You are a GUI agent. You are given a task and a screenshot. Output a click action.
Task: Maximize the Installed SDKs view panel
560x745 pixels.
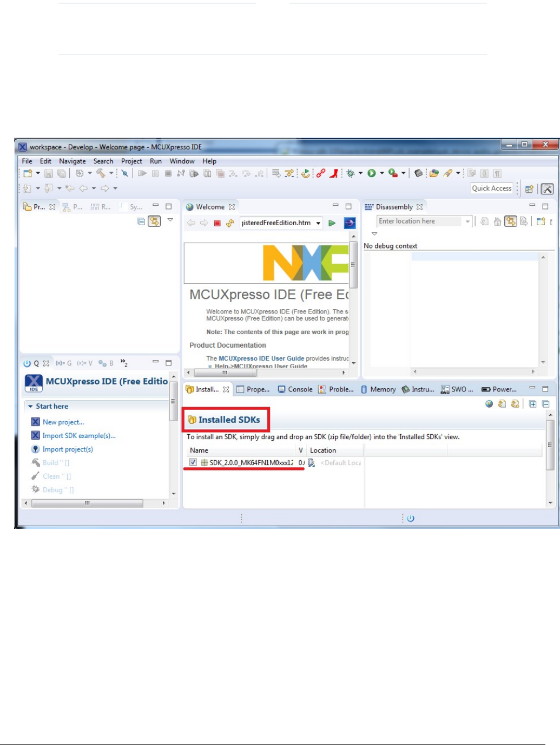[x=545, y=389]
